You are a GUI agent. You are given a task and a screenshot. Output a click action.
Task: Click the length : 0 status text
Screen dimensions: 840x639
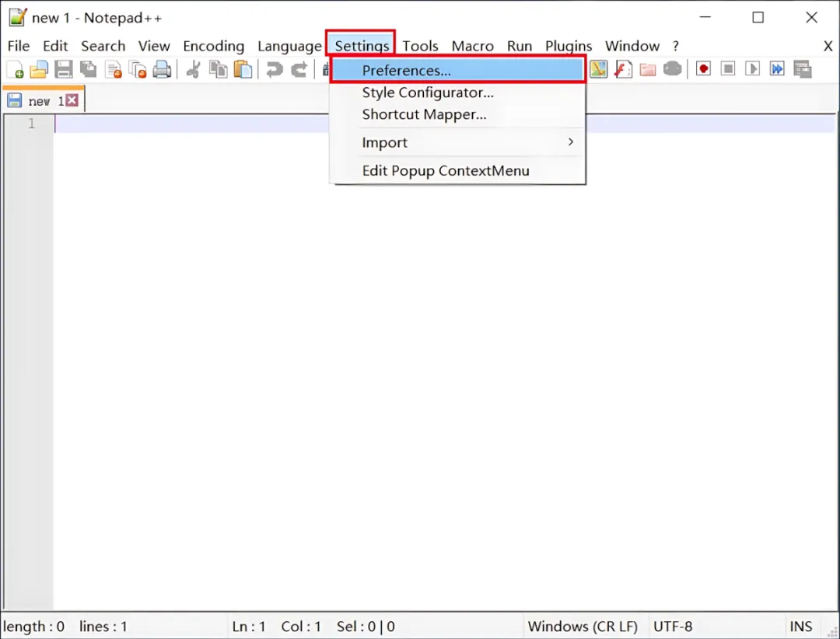[x=33, y=626]
